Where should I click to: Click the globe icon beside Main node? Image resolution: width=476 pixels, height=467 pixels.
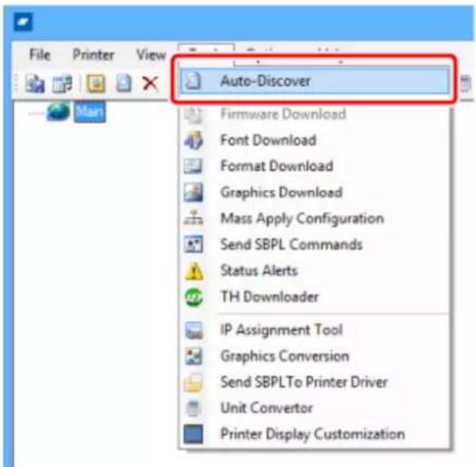pos(58,112)
